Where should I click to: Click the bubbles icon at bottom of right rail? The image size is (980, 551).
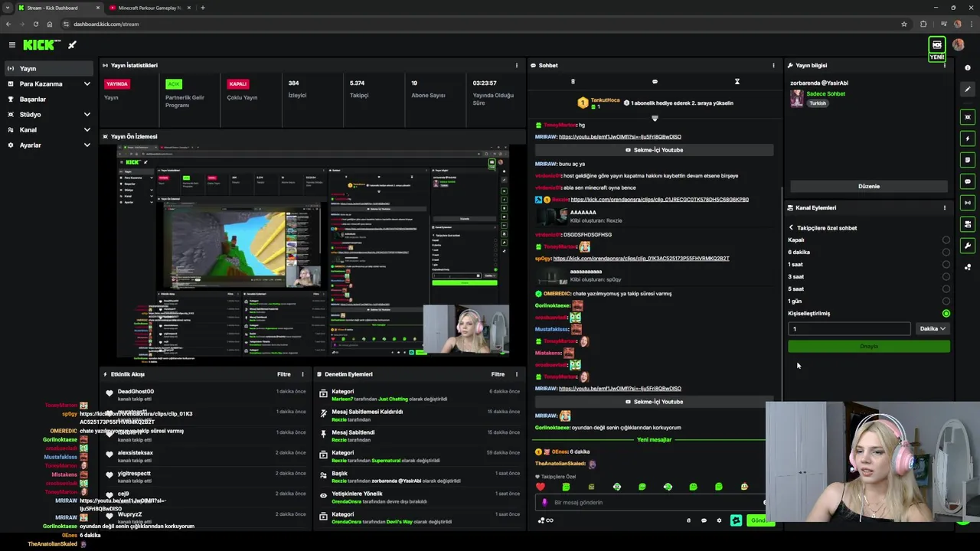point(968,267)
